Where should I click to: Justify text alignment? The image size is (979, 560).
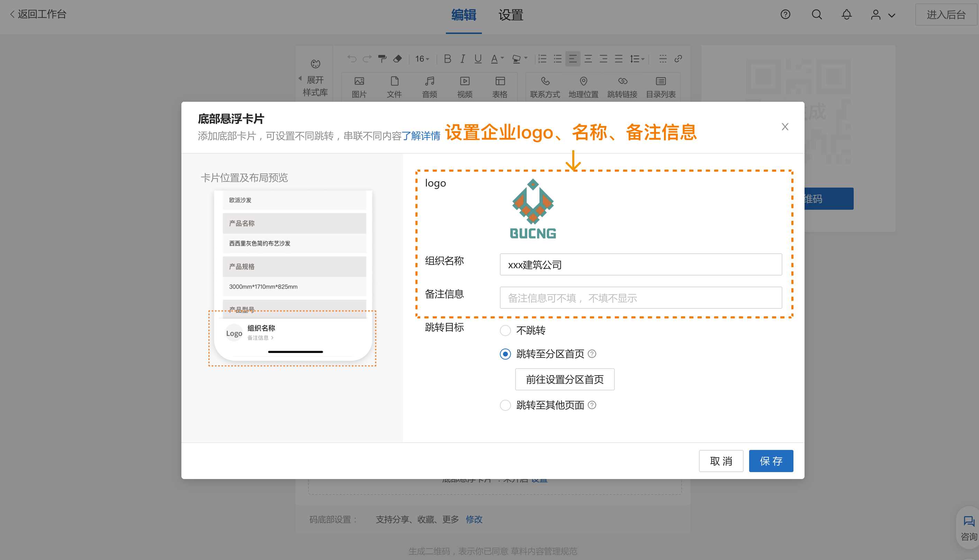619,58
